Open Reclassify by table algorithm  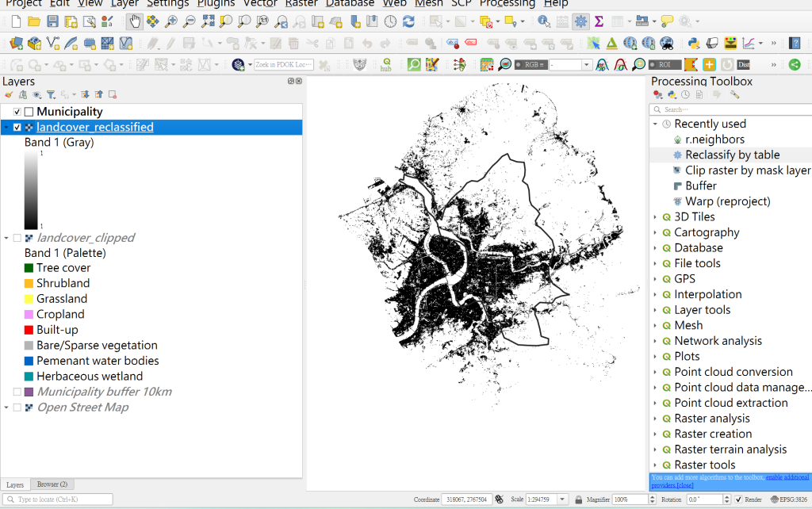(x=732, y=155)
